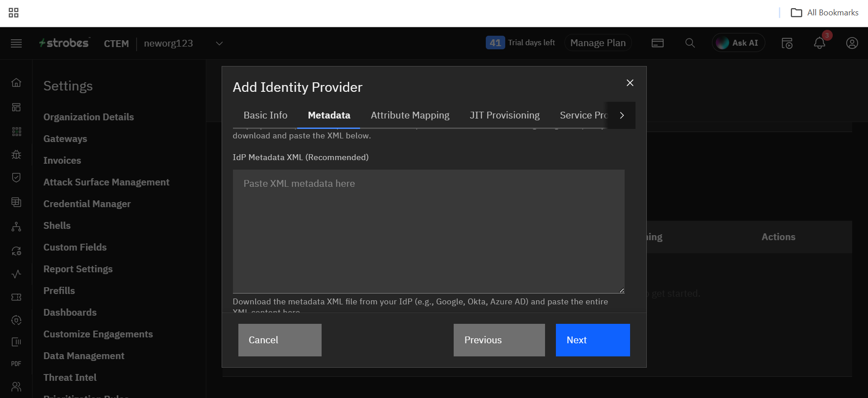Open the user profile icon
Viewport: 868px width, 398px height.
click(852, 43)
